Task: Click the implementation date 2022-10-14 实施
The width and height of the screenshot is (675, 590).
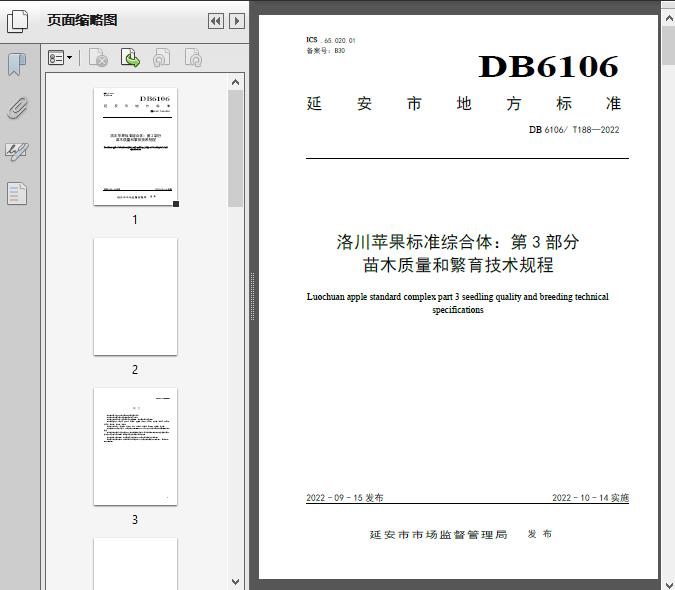Action: (591, 497)
